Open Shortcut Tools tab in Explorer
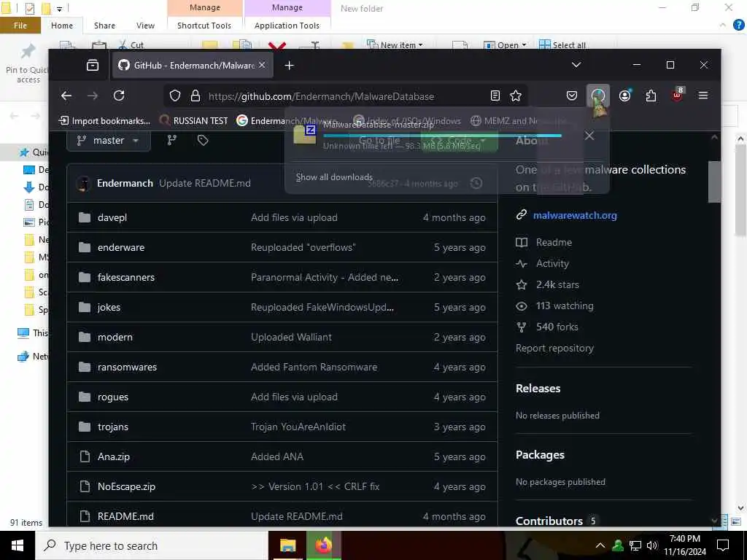 click(204, 26)
